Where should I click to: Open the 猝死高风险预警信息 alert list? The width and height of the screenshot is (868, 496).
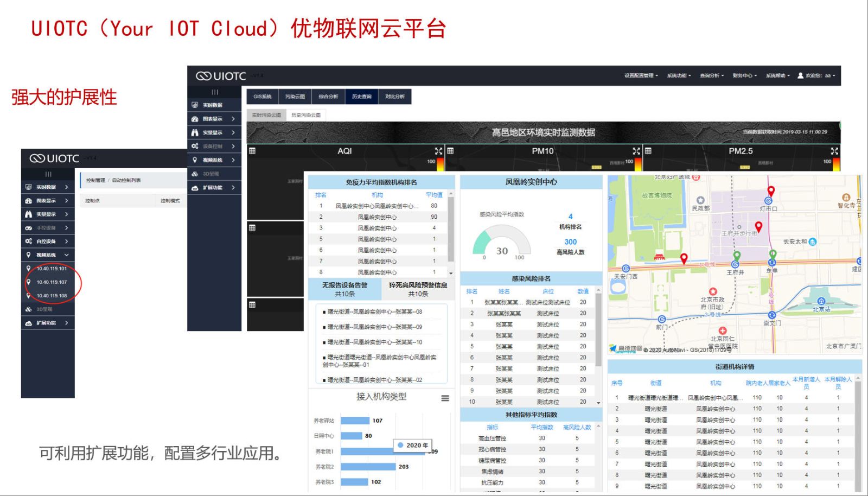(418, 289)
